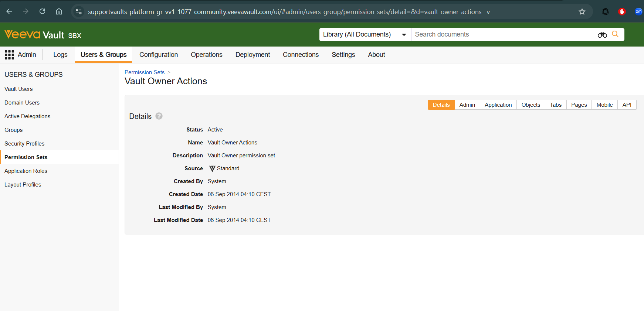View site information icon in address bar
644x311 pixels.
tap(79, 12)
